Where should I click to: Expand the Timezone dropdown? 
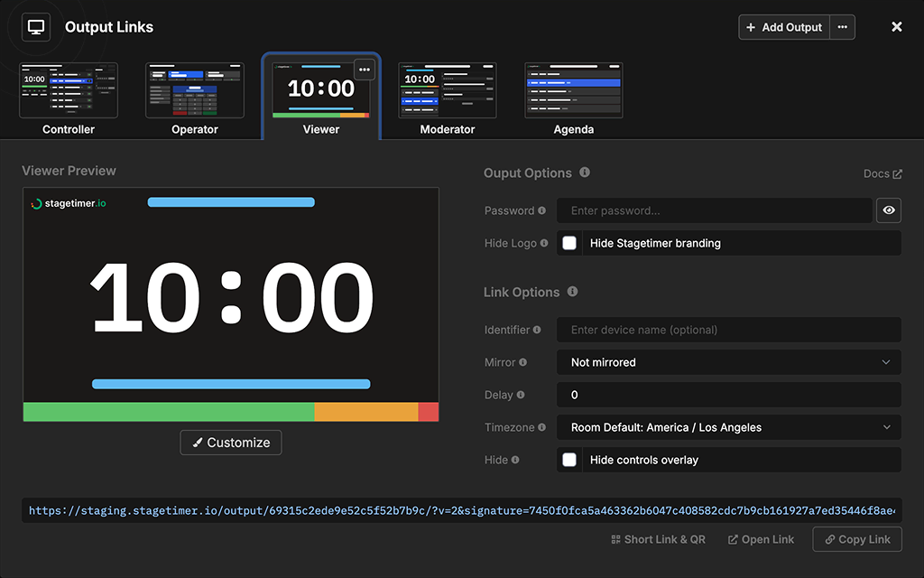click(x=728, y=427)
